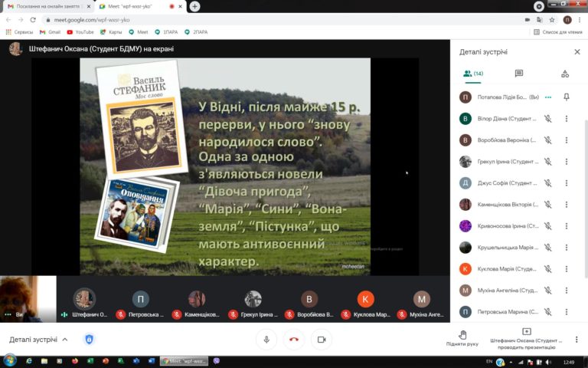Open options menu for Воробйова Вероніка
The height and width of the screenshot is (368, 588).
[x=567, y=140]
